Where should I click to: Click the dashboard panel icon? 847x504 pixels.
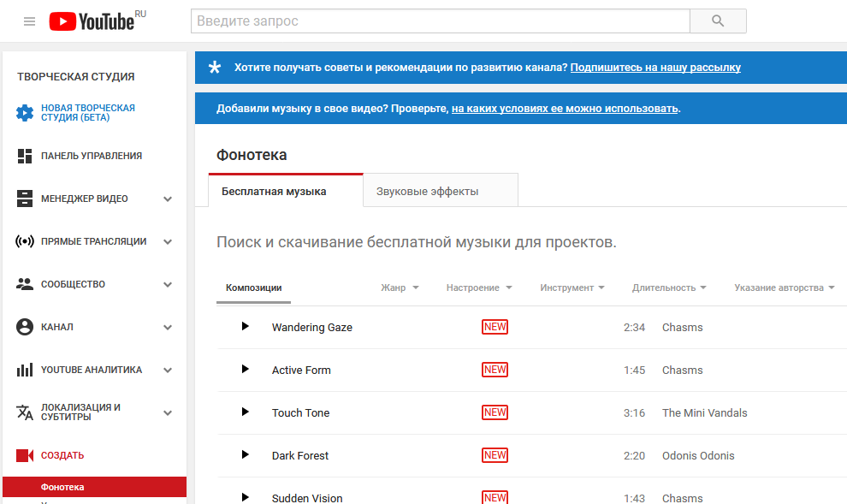25,156
